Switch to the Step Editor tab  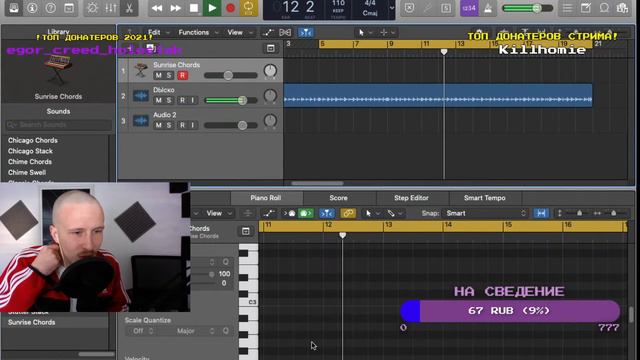(x=411, y=198)
